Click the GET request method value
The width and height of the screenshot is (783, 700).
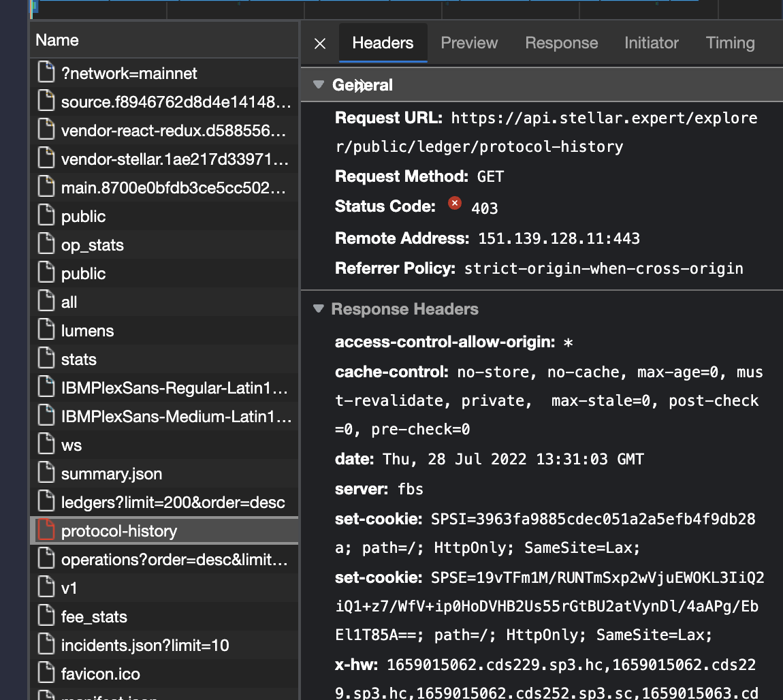tap(490, 177)
